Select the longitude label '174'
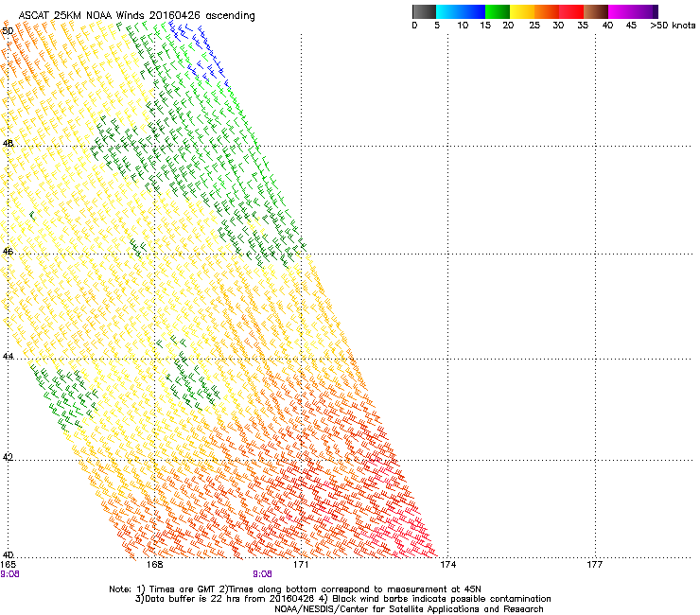Screen dimensions: 700x615 click(447, 565)
